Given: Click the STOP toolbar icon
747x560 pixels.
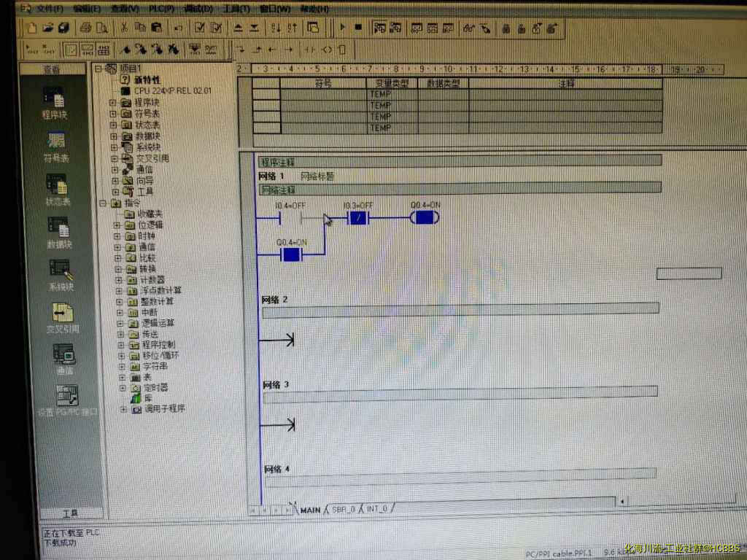Looking at the screenshot, I should (x=358, y=28).
